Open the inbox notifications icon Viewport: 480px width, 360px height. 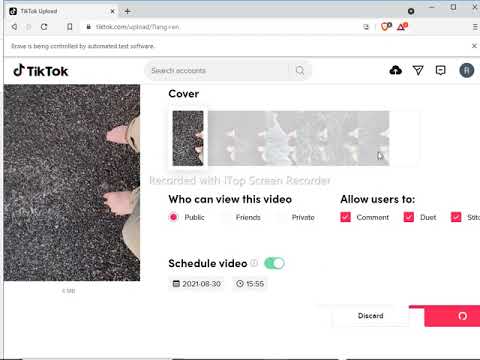tap(441, 70)
